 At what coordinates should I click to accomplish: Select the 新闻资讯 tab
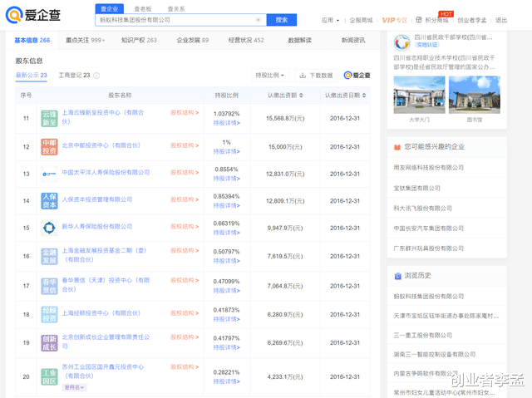[353, 41]
